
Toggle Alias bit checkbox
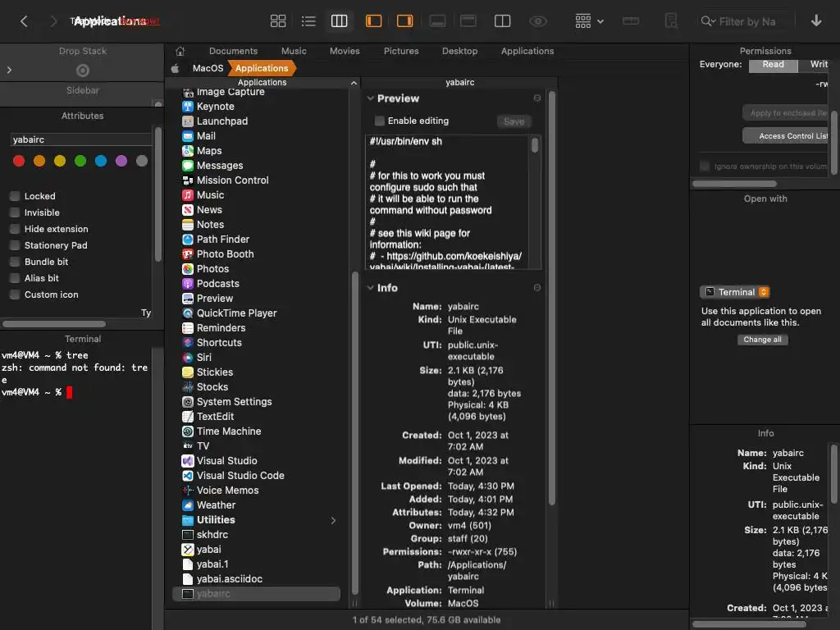[x=15, y=278]
